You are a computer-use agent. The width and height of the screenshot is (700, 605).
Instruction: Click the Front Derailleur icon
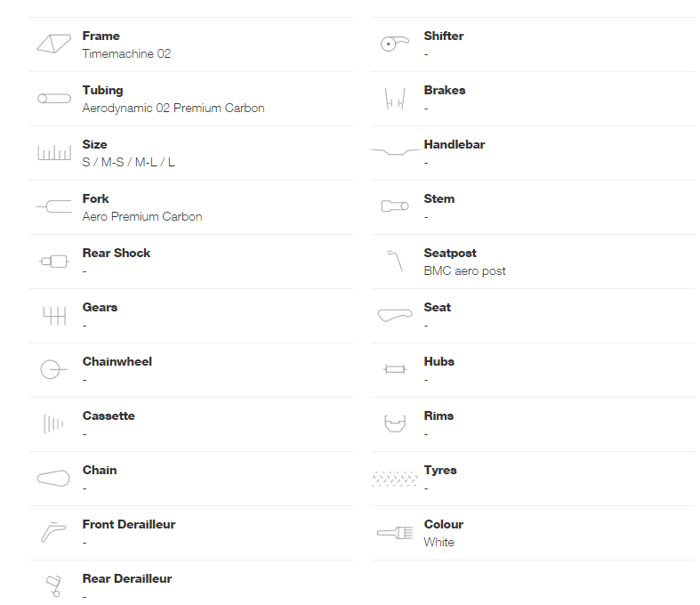tap(53, 532)
